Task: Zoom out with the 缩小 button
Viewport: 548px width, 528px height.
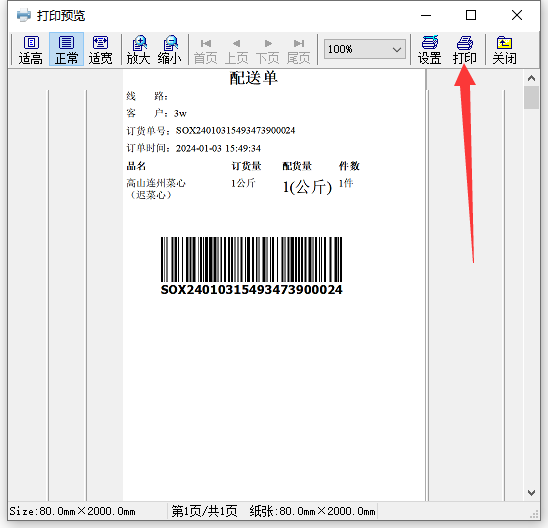Action: click(170, 50)
